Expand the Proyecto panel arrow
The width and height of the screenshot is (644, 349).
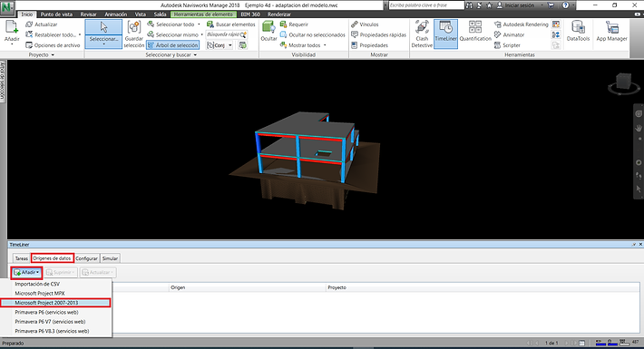[x=53, y=55]
